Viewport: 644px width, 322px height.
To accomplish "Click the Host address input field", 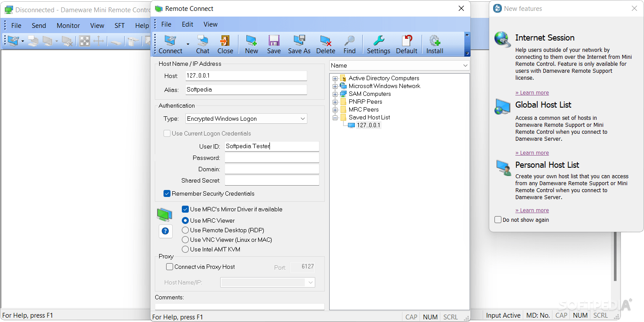I will pyautogui.click(x=246, y=76).
